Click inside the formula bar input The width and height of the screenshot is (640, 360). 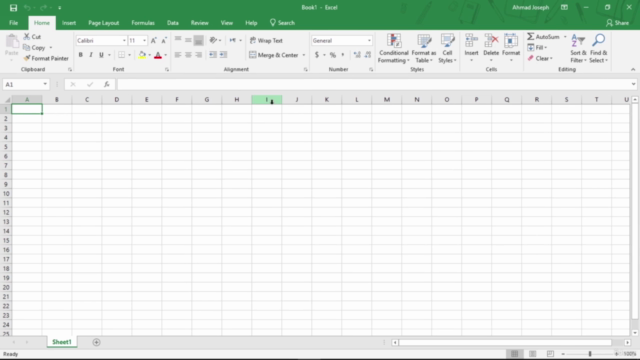[373, 84]
